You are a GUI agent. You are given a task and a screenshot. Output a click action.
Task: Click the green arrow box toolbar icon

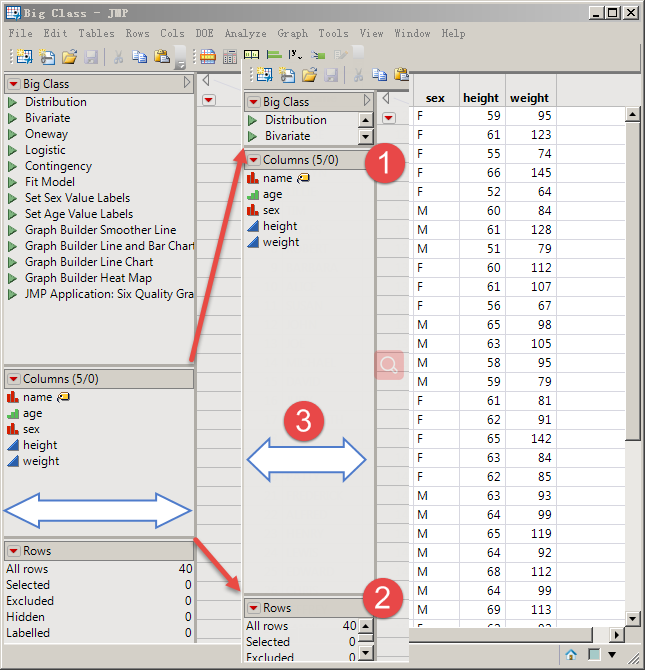tap(318, 55)
